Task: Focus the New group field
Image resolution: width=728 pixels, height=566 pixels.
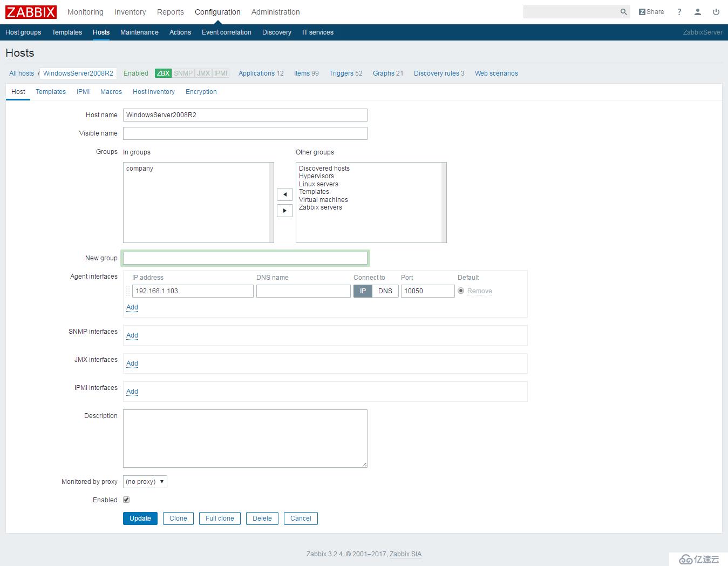Action: (x=245, y=258)
